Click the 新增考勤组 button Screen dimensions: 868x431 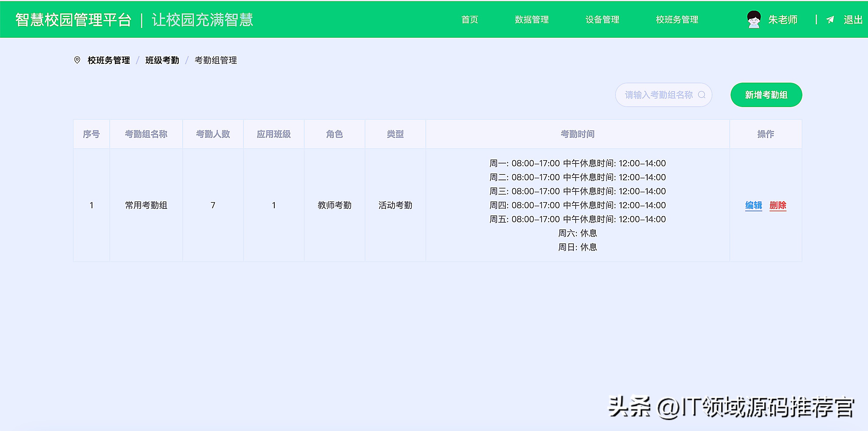(x=766, y=95)
